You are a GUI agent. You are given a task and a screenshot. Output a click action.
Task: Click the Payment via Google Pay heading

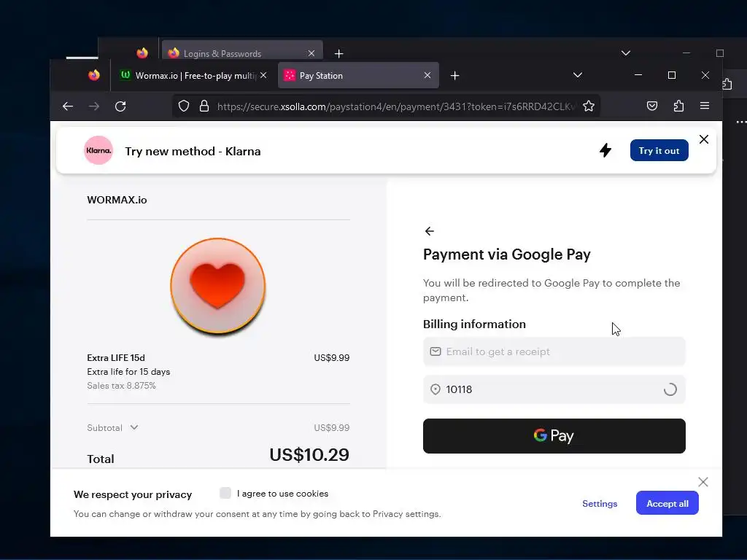(506, 254)
